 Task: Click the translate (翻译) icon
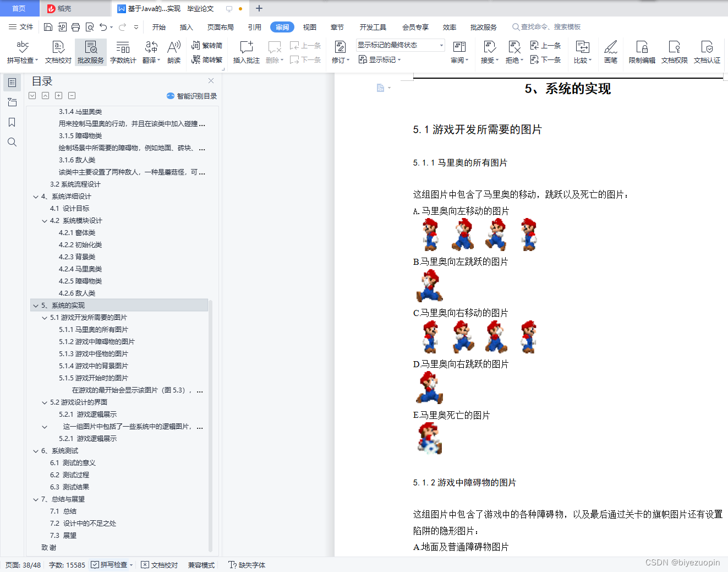point(151,52)
